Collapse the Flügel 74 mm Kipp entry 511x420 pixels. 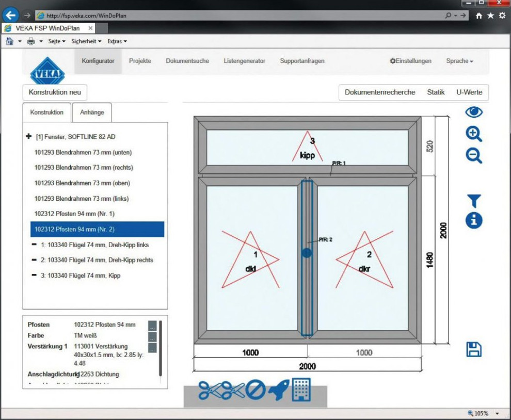pos(34,276)
